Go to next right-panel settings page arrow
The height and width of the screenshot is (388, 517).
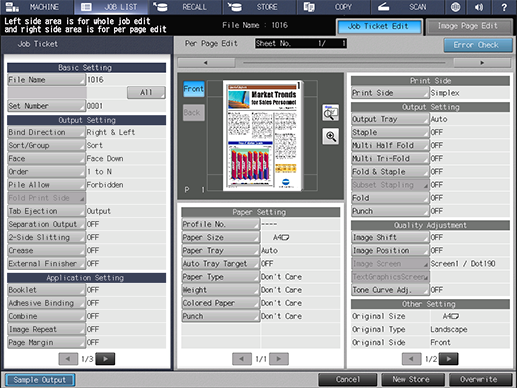pyautogui.click(x=448, y=359)
